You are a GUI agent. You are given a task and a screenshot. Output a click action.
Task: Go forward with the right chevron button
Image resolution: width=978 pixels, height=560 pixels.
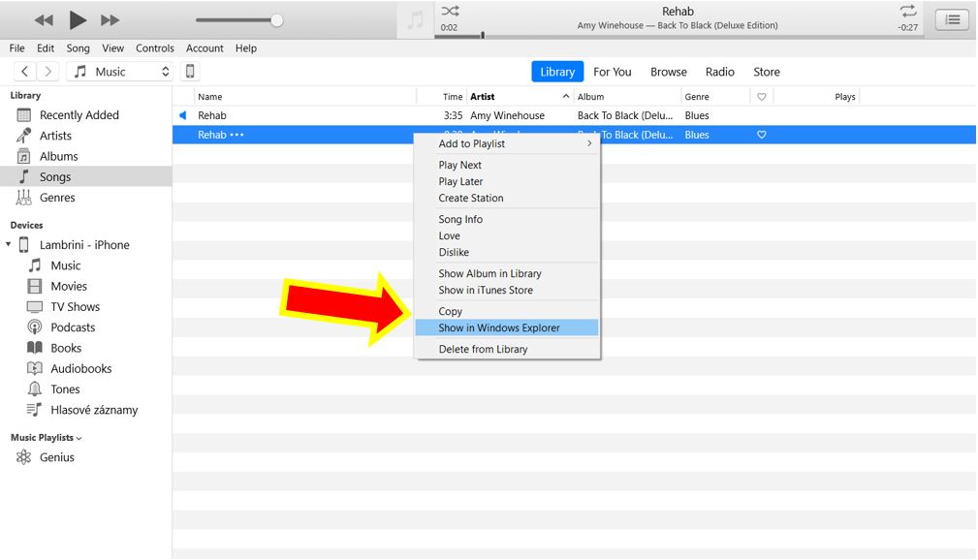coord(48,72)
